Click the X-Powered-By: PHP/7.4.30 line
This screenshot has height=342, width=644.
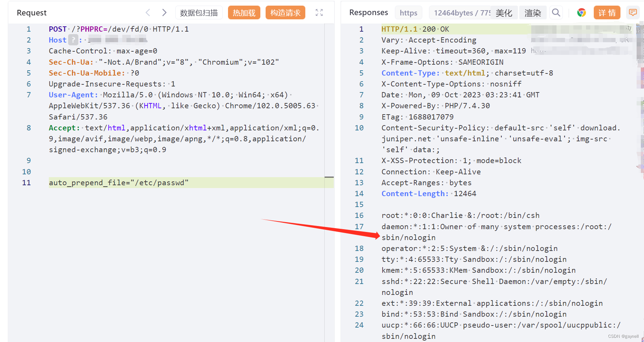click(436, 106)
